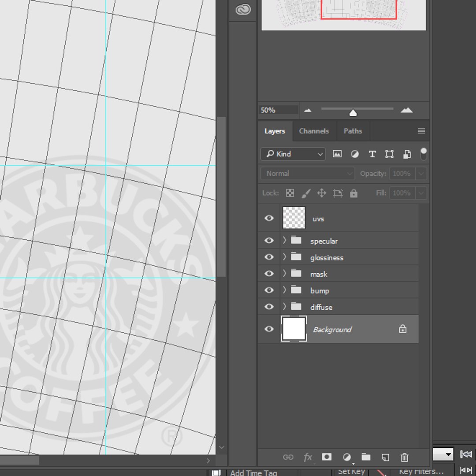Image resolution: width=476 pixels, height=476 pixels.
Task: Hide the glossiness group
Action: click(269, 257)
